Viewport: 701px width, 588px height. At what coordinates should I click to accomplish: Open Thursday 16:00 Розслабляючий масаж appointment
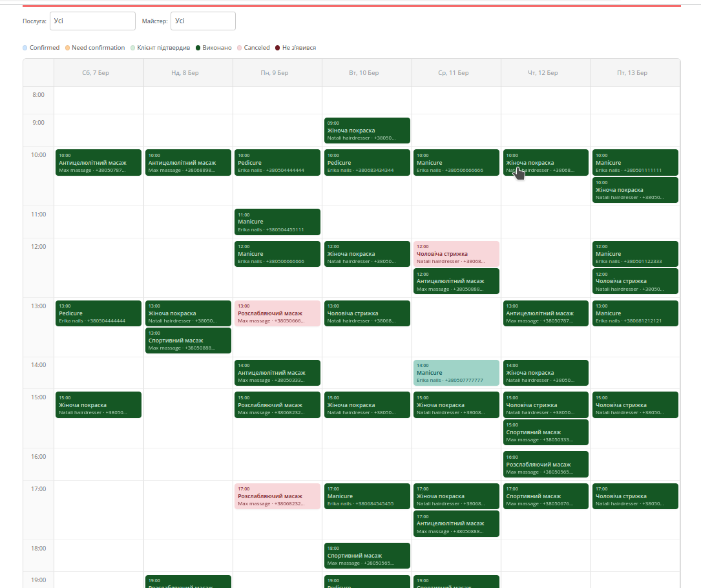545,465
